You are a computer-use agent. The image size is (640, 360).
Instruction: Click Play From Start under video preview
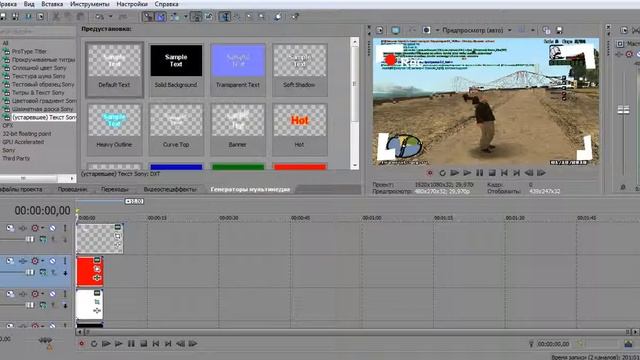455,173
